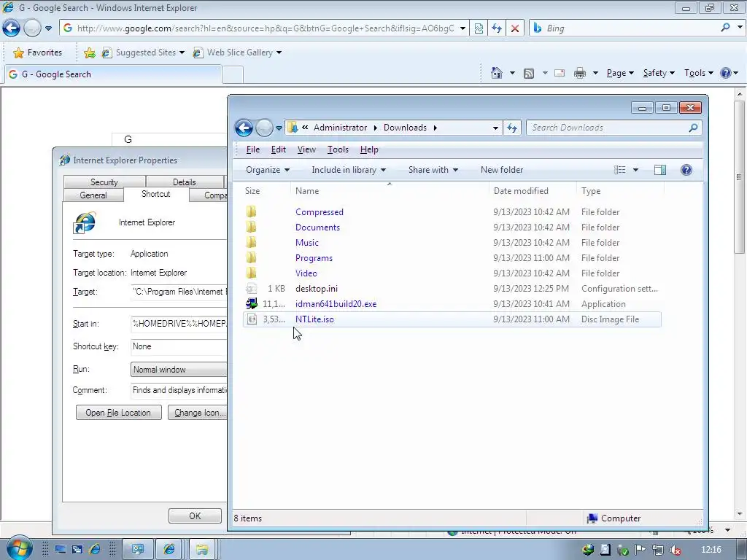Click the muted volume tray icon
This screenshot has width=747, height=560.
pyautogui.click(x=675, y=550)
